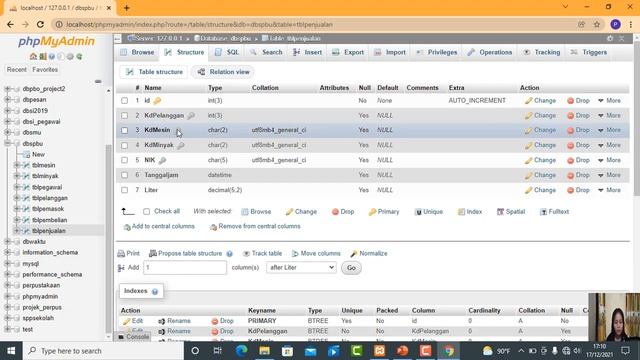Image resolution: width=640 pixels, height=360 pixels.
Task: Click the Windows taskbar search box
Action: tap(103, 351)
